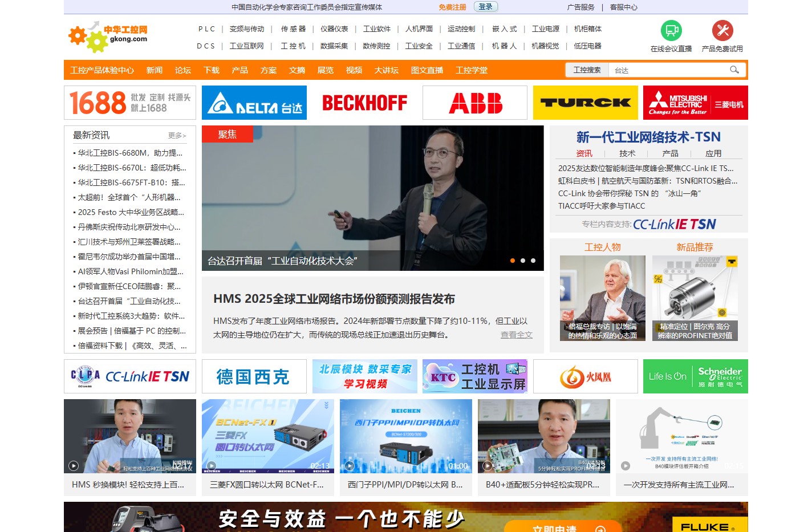Open the 下载 nav item
The image size is (812, 532).
[x=212, y=70]
